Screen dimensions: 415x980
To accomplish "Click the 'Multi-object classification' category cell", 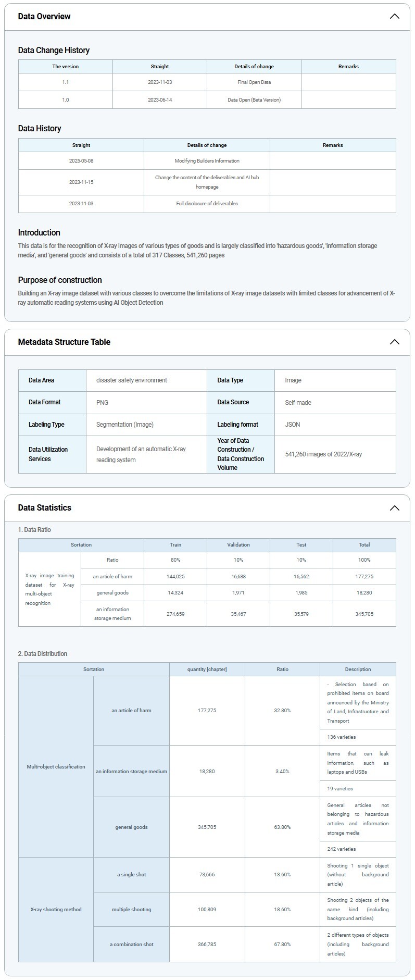I will click(56, 767).
